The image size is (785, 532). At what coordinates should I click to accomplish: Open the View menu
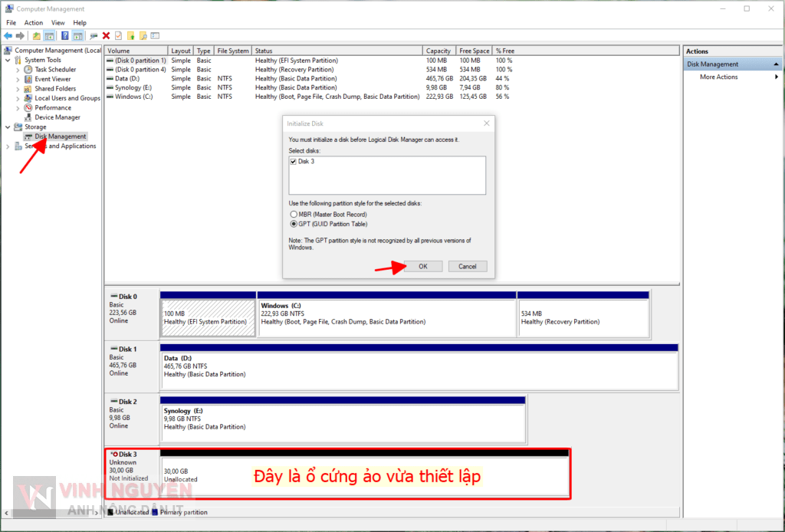tap(57, 23)
